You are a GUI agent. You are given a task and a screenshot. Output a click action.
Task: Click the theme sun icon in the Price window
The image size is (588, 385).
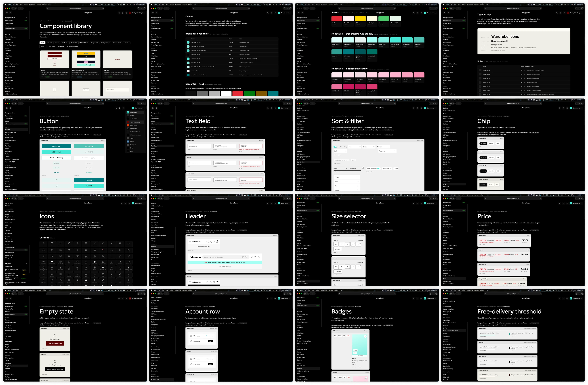coord(567,203)
